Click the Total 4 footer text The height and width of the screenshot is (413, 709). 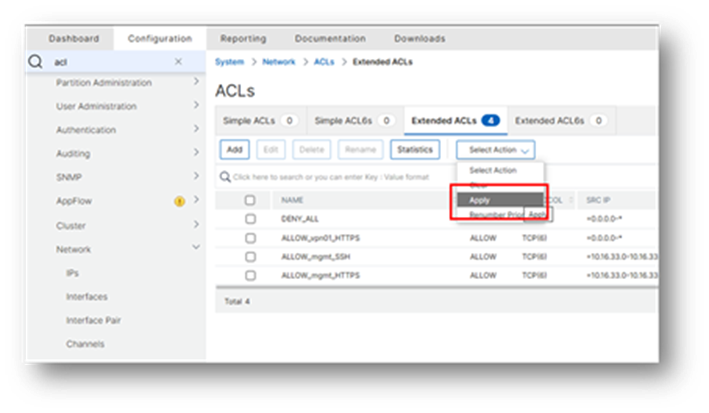coord(237,302)
